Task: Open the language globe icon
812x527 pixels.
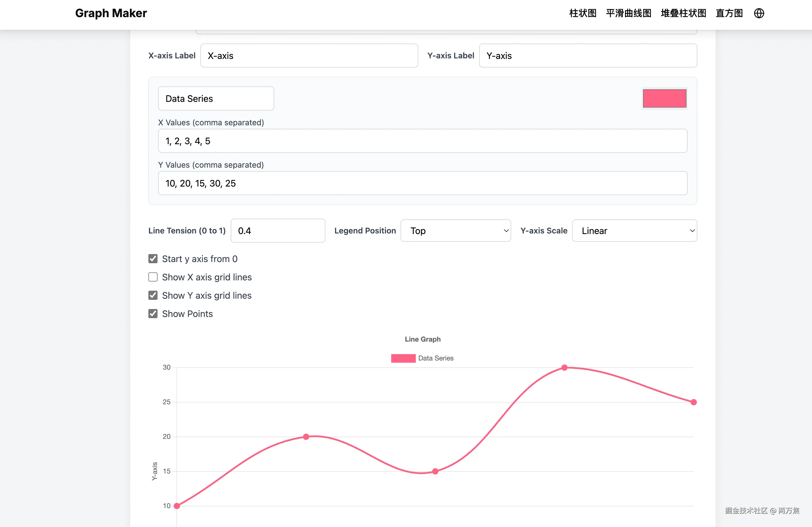Action: [759, 13]
